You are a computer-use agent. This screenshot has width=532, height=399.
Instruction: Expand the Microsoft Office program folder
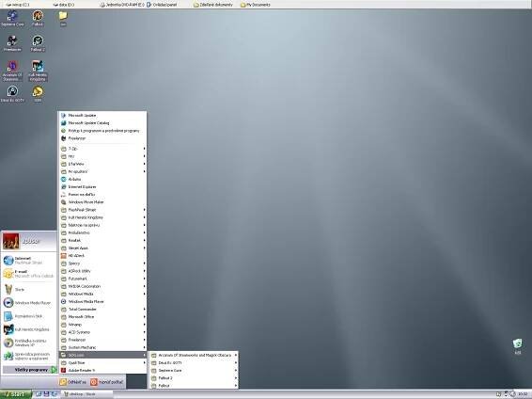(x=103, y=317)
